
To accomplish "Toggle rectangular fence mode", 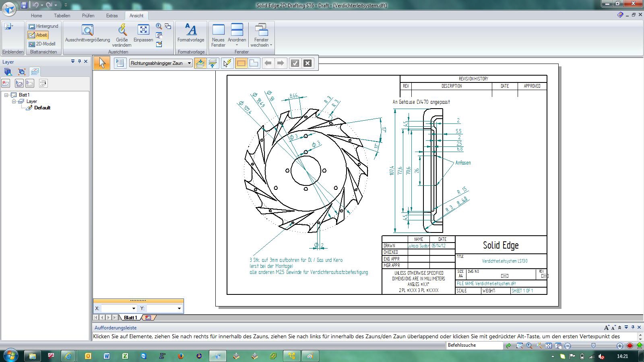I will 241,63.
